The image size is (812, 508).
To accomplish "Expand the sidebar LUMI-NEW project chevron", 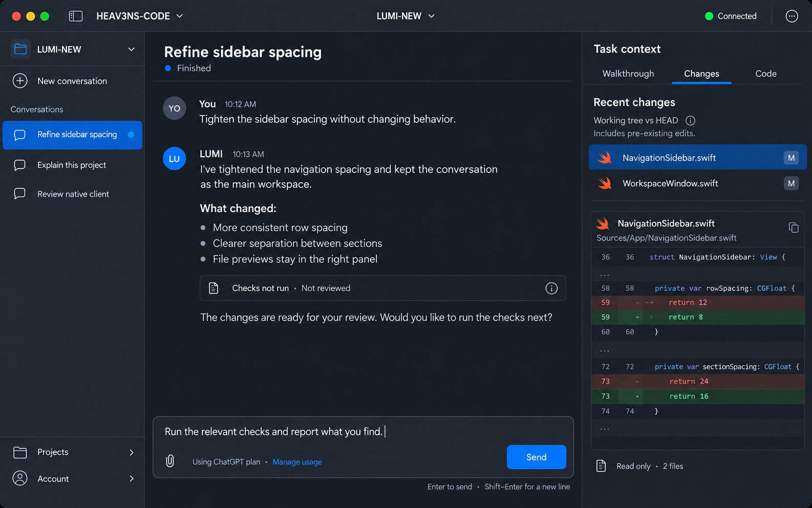I will [x=131, y=49].
